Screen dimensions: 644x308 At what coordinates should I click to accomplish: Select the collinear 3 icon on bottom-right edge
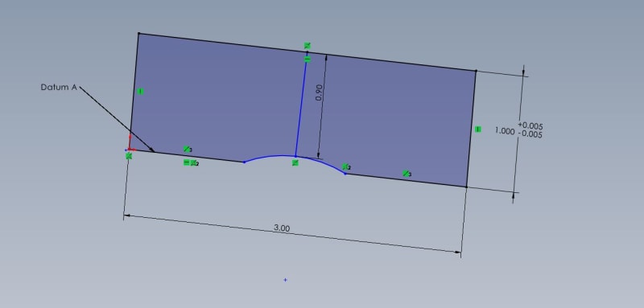point(407,174)
